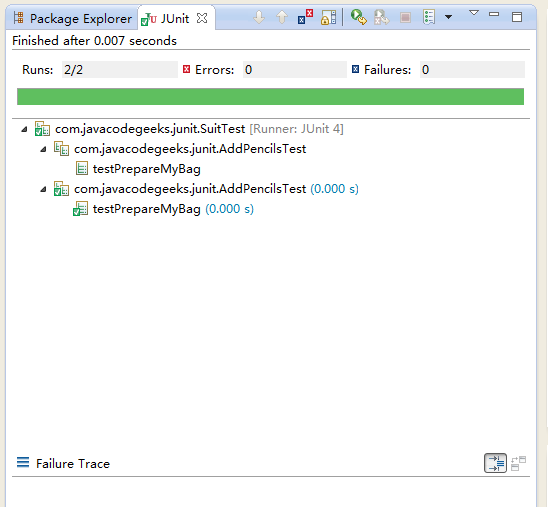Click the Package Explorer tab icon
Viewport: 548px width, 507px height.
pos(19,17)
